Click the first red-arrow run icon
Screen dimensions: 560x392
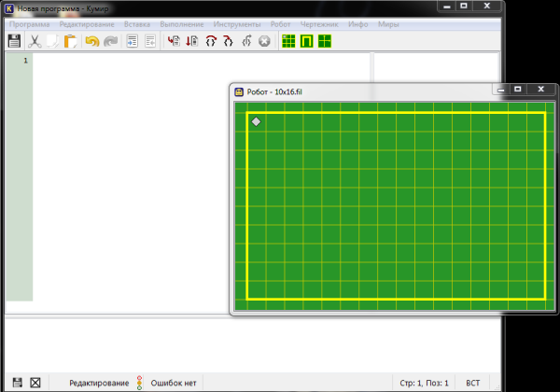174,41
